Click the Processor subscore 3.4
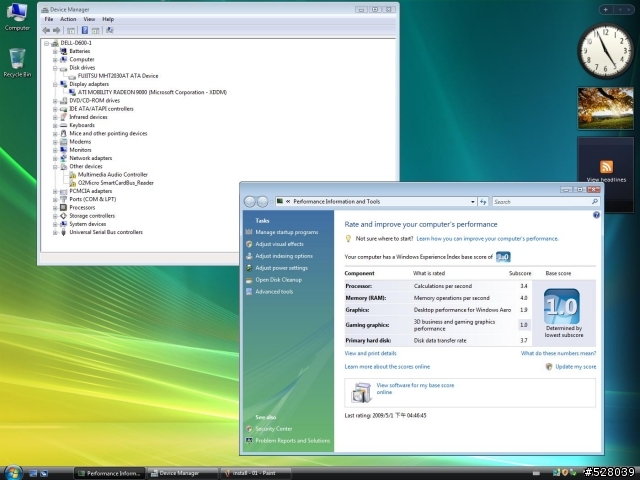 [524, 286]
